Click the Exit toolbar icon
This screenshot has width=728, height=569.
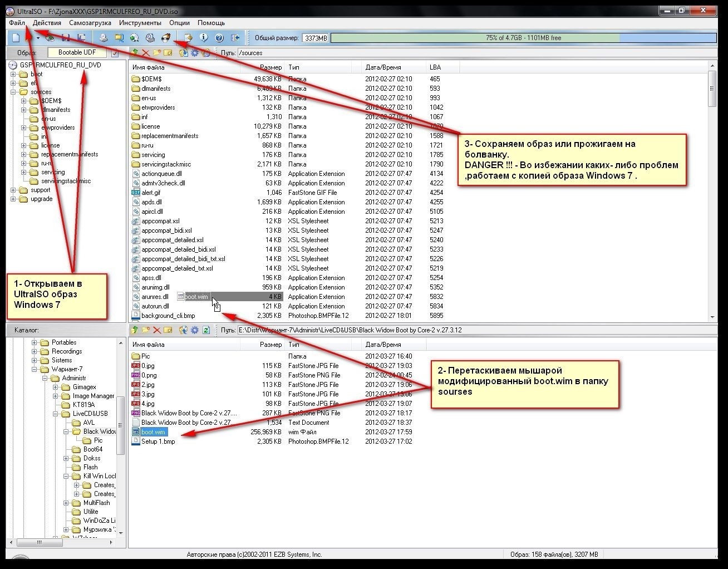[x=235, y=37]
